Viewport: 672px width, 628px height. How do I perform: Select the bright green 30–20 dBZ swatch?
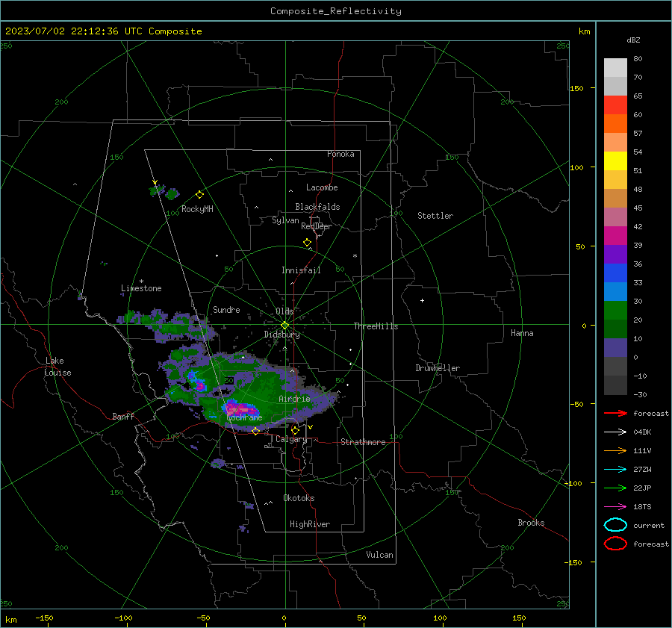615,311
